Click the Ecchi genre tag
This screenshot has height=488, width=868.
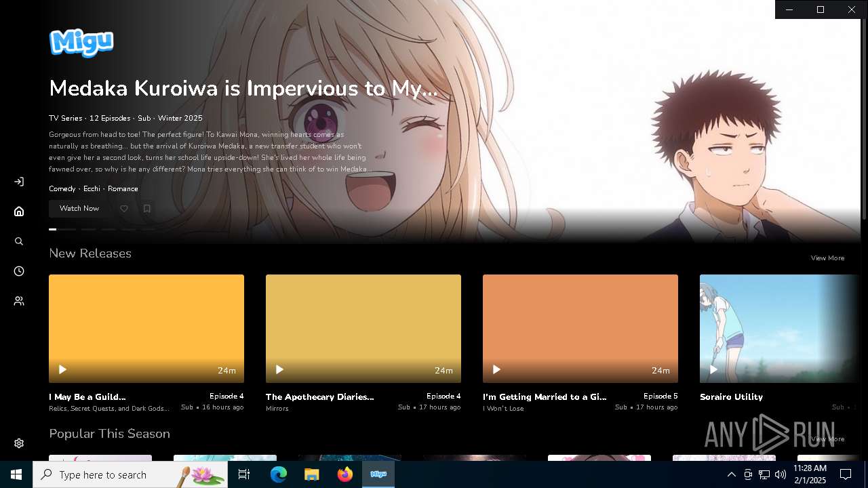click(92, 189)
